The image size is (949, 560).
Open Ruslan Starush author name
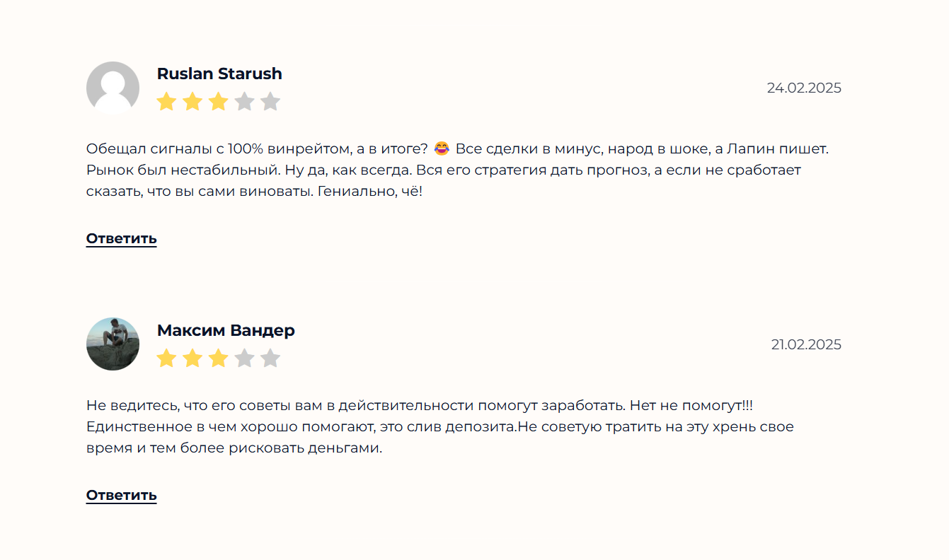pos(219,74)
